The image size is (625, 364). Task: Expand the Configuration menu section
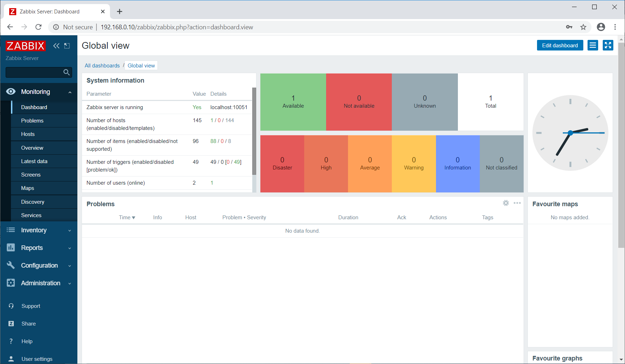tap(70, 266)
